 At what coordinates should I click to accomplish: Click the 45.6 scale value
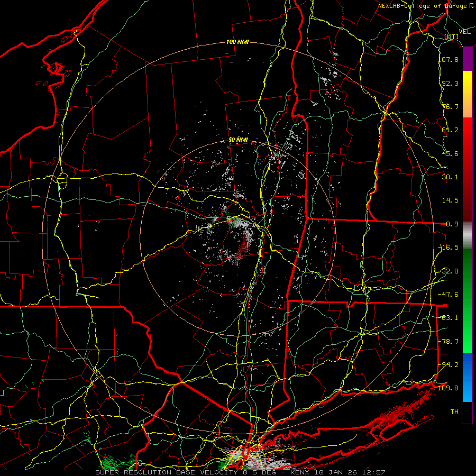[450, 153]
